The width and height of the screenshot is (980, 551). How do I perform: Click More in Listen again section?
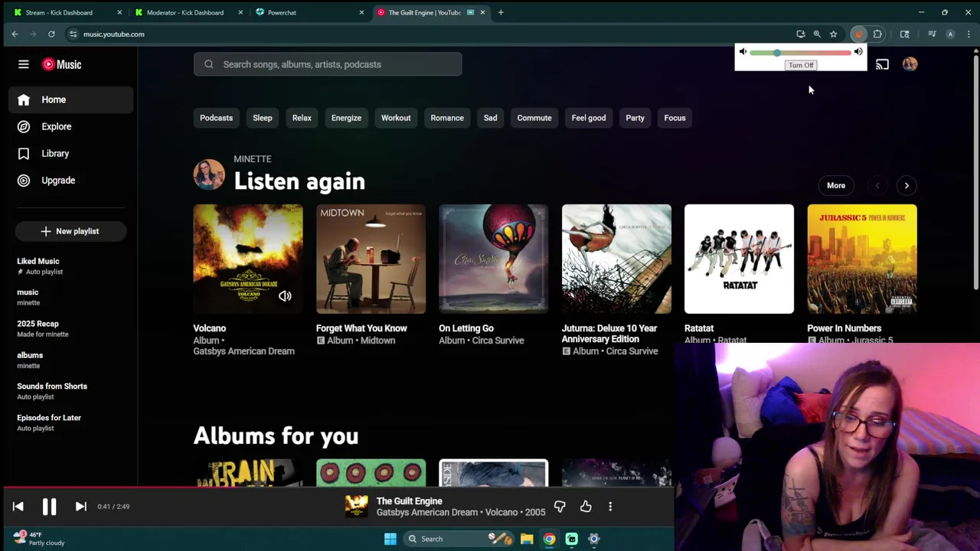(x=836, y=185)
